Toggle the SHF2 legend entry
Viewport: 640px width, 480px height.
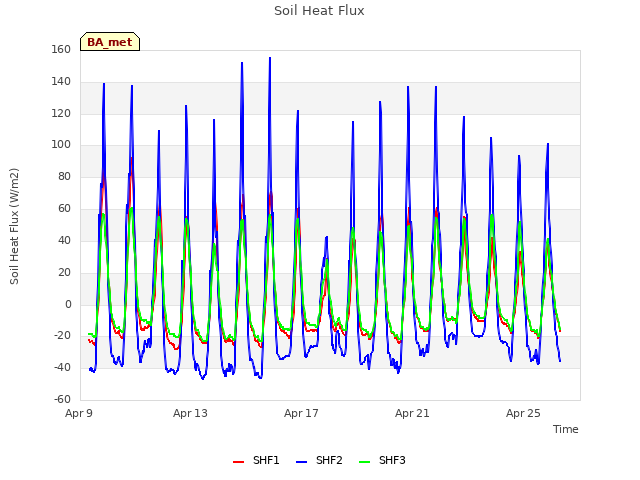[319, 460]
